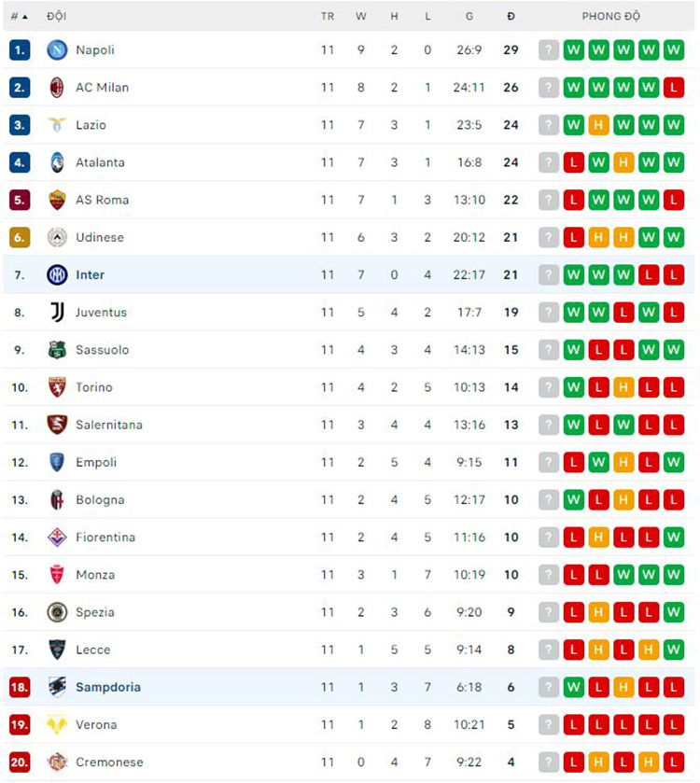The image size is (700, 783).
Task: Click the AC Milan club crest
Action: [x=57, y=88]
